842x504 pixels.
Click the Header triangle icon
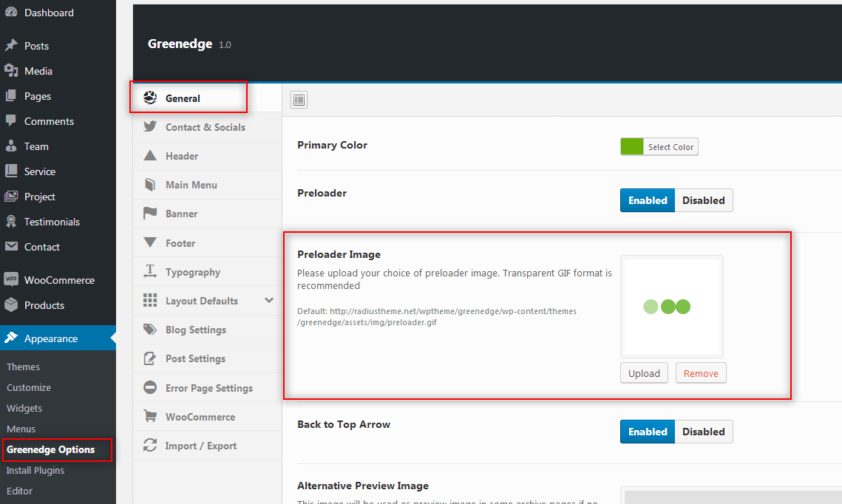(x=150, y=156)
